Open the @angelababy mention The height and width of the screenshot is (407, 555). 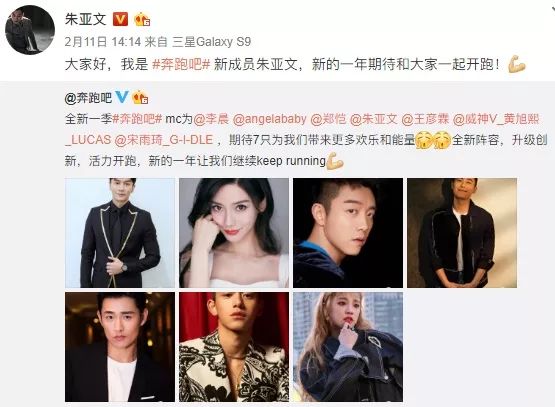tap(270, 119)
